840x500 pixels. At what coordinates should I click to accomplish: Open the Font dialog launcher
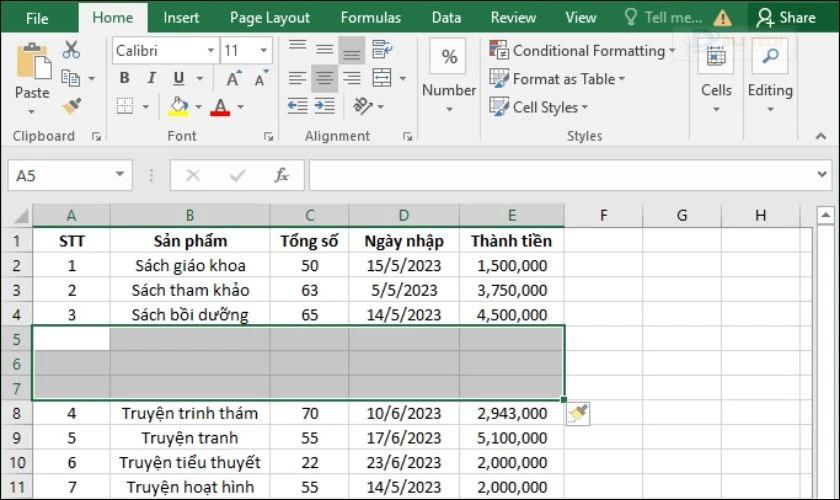pos(268,137)
